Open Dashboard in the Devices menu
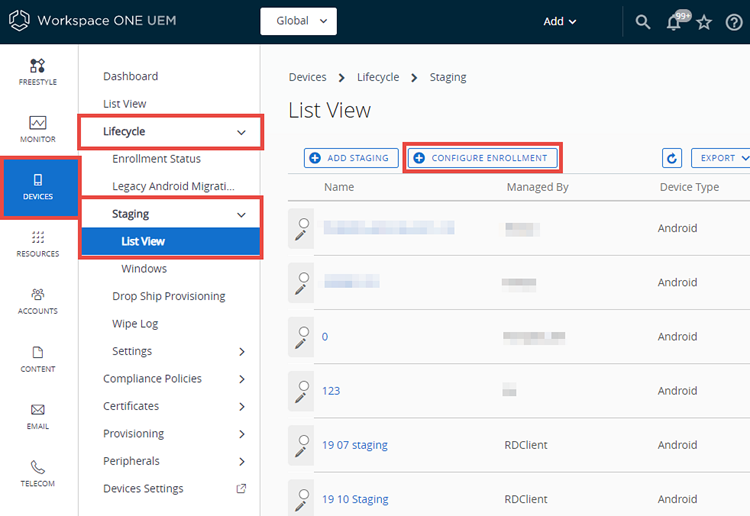The width and height of the screenshot is (750, 516). pos(131,76)
